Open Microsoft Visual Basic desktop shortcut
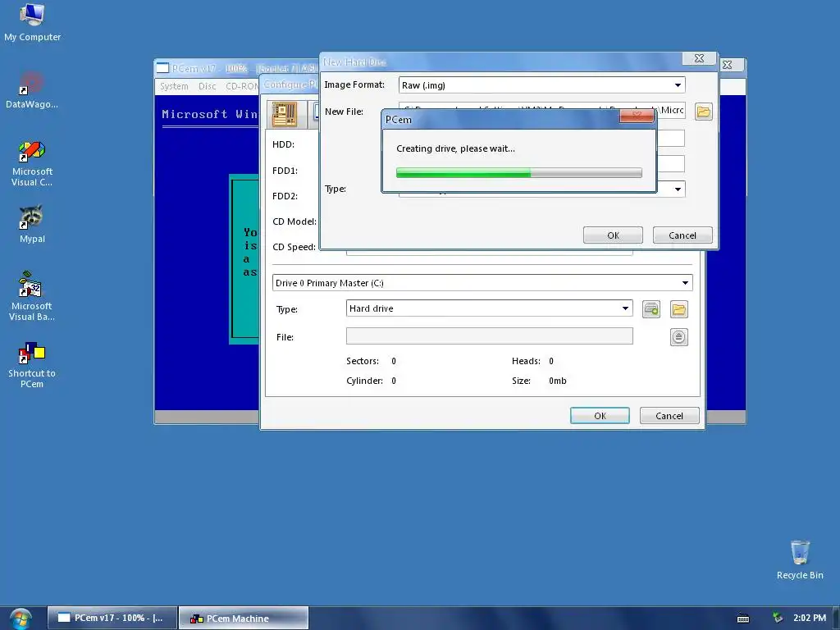840x630 pixels. pos(32,296)
